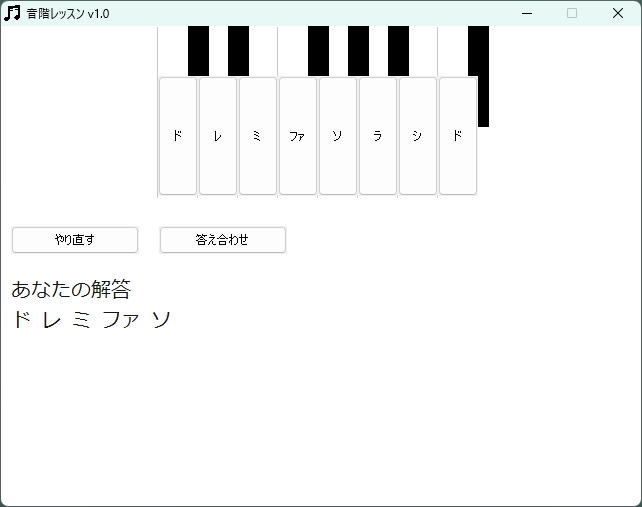Click the music note app icon
The width and height of the screenshot is (642, 507).
click(12, 13)
